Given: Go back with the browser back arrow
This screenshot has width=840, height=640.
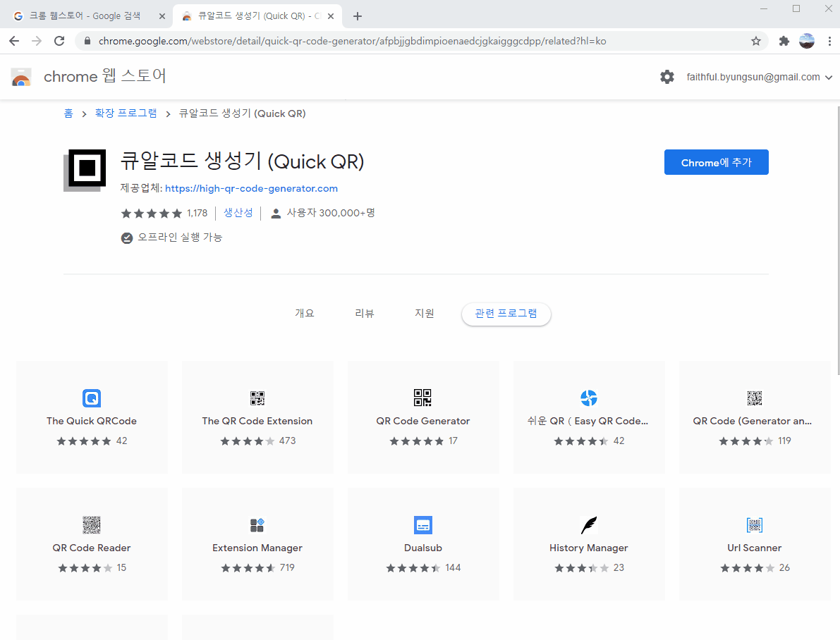Looking at the screenshot, I should (x=15, y=42).
